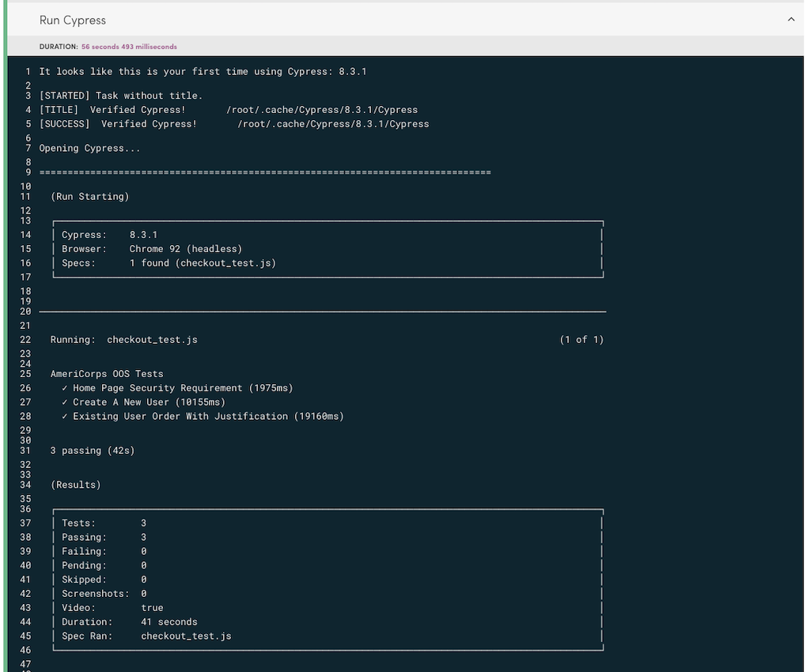Screen dimensions: 810x672
Task: Click the Run Cypress step title
Action: (73, 20)
